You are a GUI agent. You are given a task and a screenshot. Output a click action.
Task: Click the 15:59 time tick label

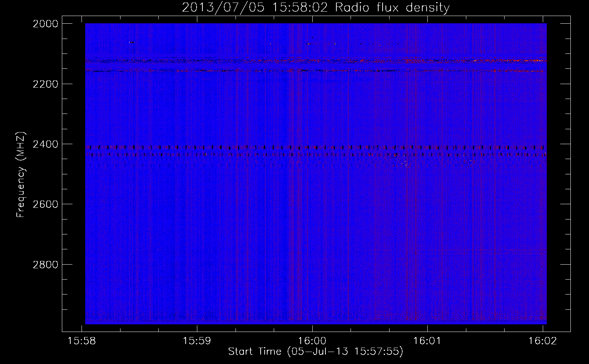pos(197,341)
